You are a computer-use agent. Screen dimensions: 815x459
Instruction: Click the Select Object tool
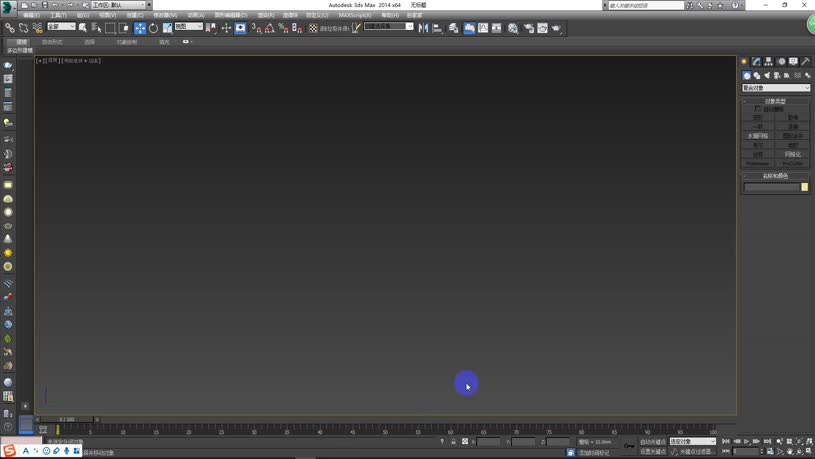pyautogui.click(x=83, y=28)
